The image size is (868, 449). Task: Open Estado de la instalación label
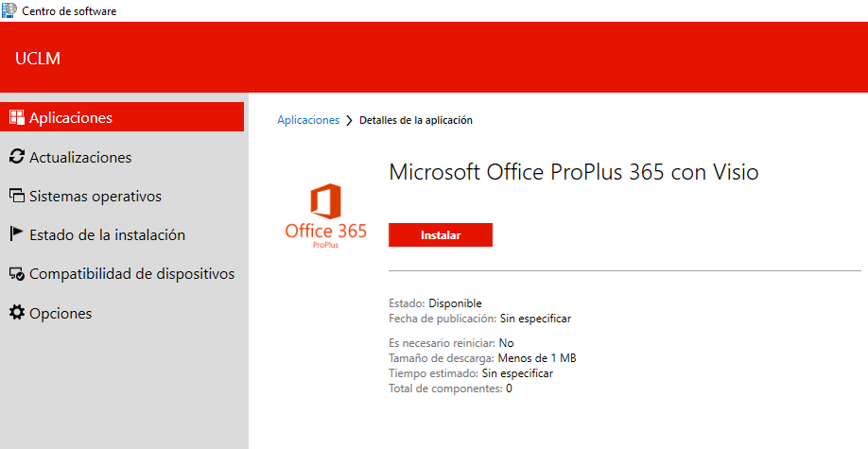pos(107,235)
